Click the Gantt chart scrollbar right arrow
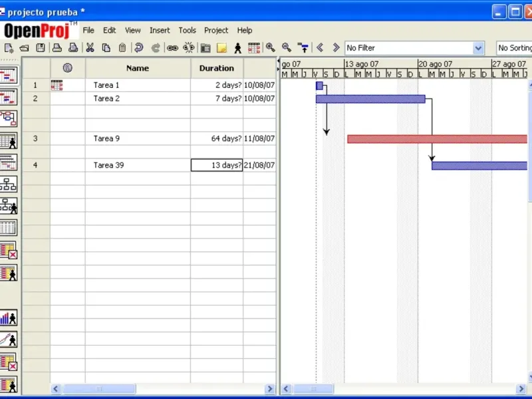This screenshot has height=399, width=532. tap(521, 389)
